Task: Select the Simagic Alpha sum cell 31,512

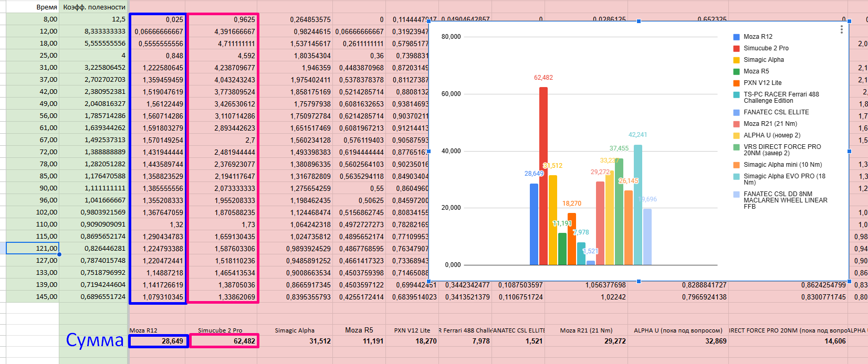Action: coord(296,341)
